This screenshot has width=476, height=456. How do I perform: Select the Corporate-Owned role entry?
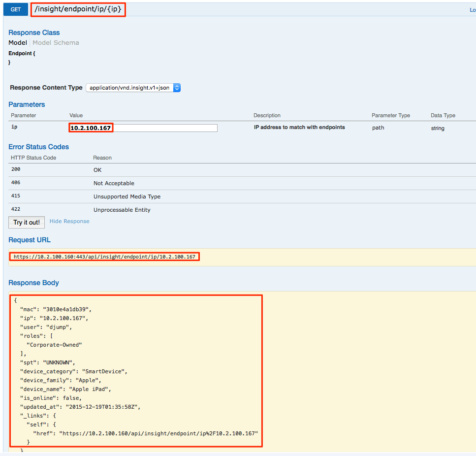click(54, 345)
